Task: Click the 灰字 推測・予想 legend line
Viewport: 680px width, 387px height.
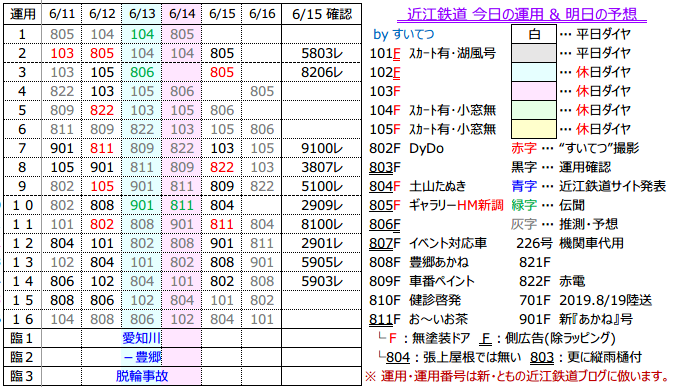Action: (565, 224)
